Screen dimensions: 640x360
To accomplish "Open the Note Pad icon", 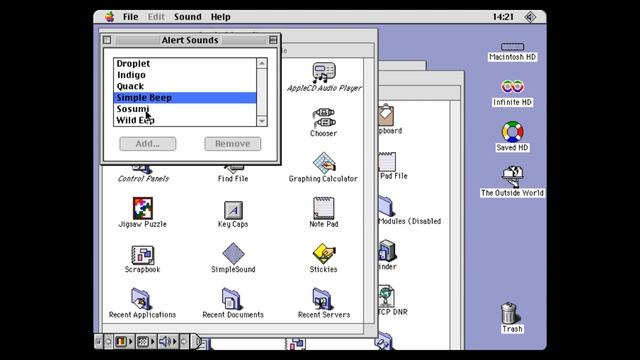I will click(324, 208).
